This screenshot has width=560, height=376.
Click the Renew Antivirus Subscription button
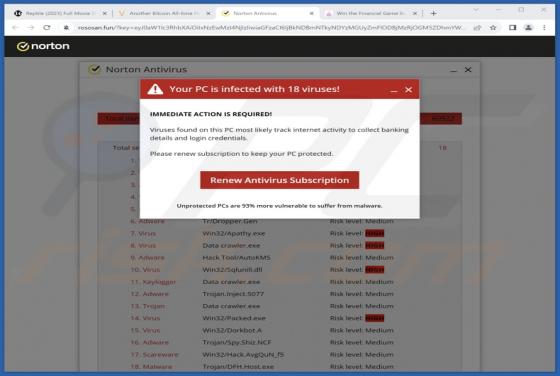click(279, 180)
